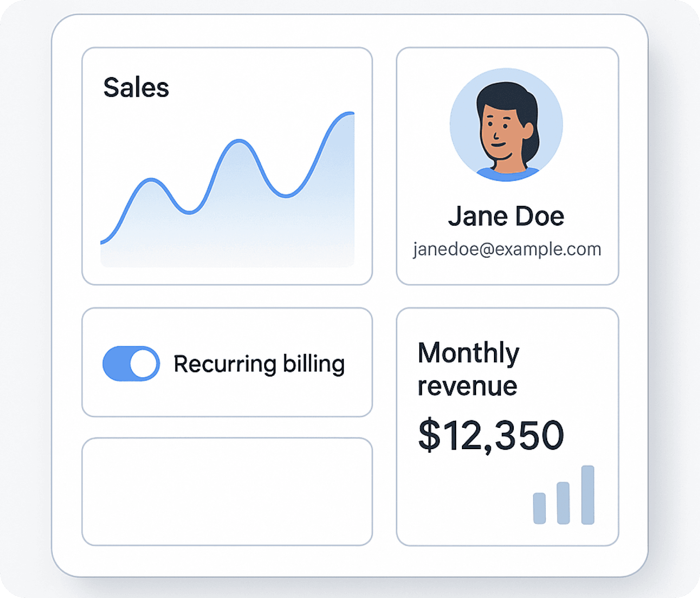Click the first small peak in Sales chart
Image resolution: width=700 pixels, height=598 pixels.
pyautogui.click(x=151, y=179)
